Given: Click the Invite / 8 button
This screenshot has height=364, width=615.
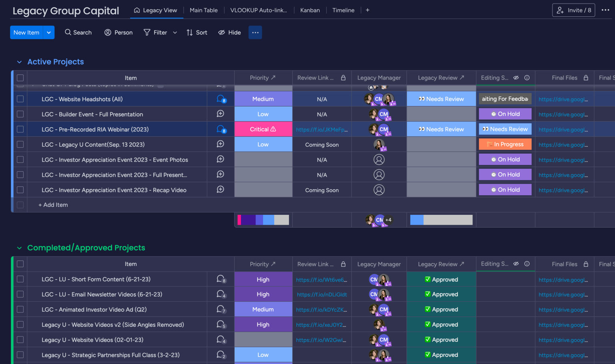Looking at the screenshot, I should pos(573,10).
